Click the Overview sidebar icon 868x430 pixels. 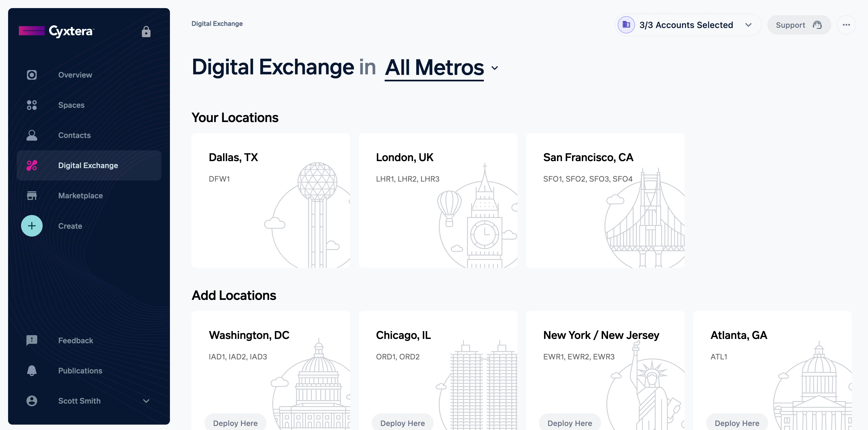pos(32,75)
